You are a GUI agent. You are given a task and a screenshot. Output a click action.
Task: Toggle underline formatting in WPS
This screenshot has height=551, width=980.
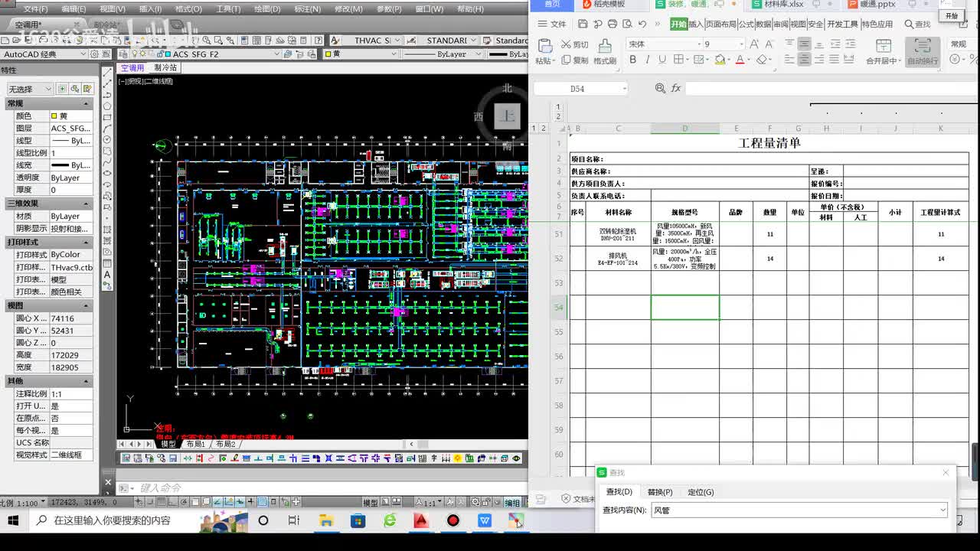(662, 60)
